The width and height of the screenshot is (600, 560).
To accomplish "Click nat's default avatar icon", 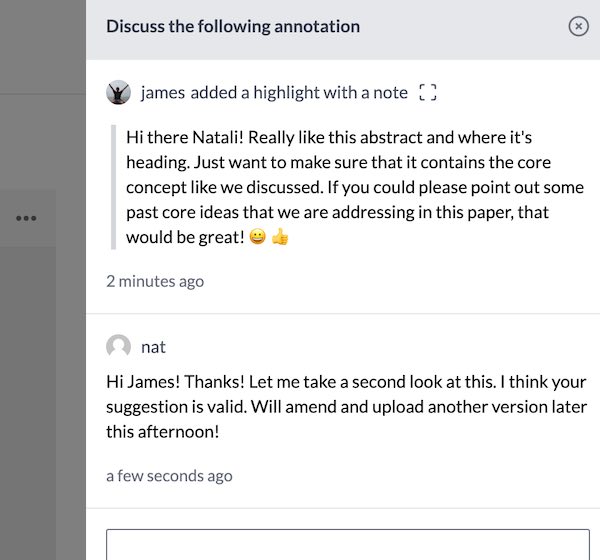I will pos(118,346).
